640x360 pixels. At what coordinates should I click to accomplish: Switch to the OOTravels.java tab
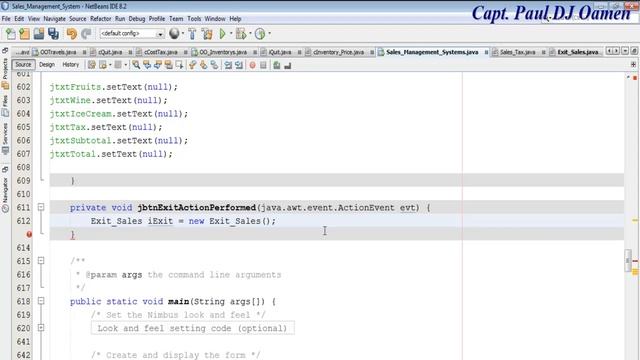pos(58,52)
